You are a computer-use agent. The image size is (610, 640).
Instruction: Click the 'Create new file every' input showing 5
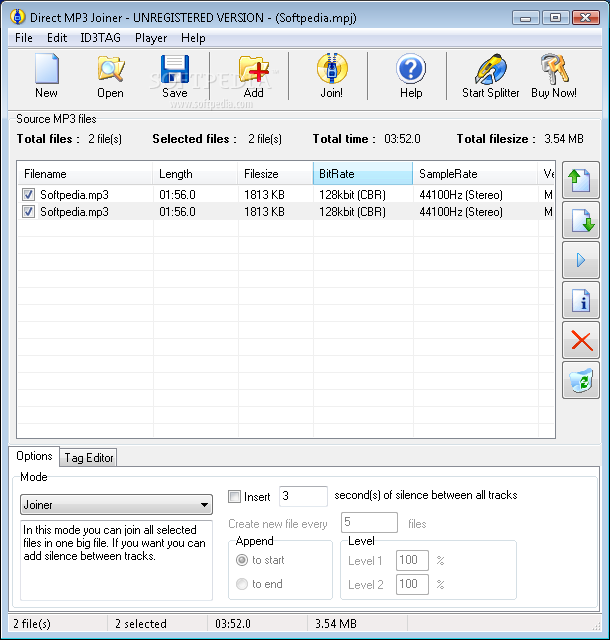[369, 522]
